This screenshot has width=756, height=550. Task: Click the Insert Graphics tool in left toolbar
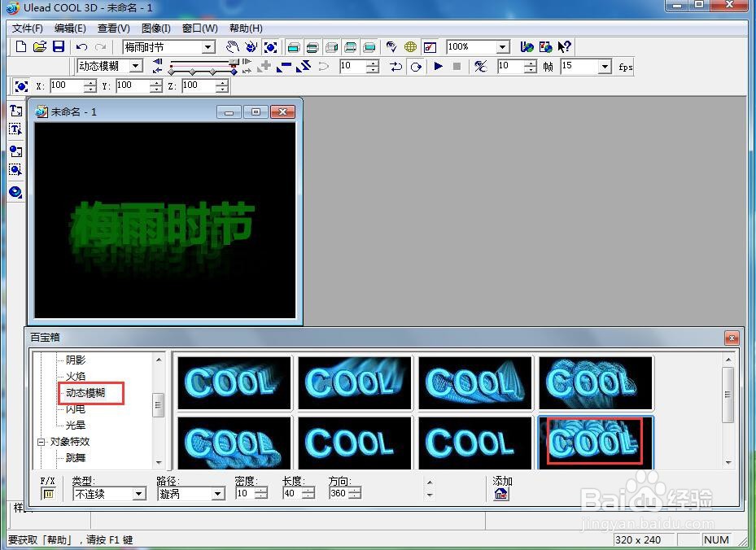(x=15, y=151)
